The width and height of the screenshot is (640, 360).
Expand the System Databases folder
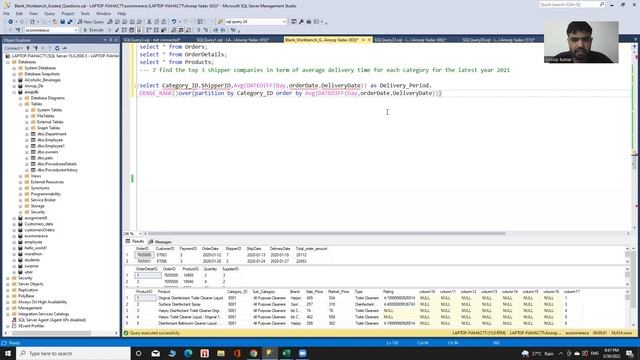[x=15, y=68]
